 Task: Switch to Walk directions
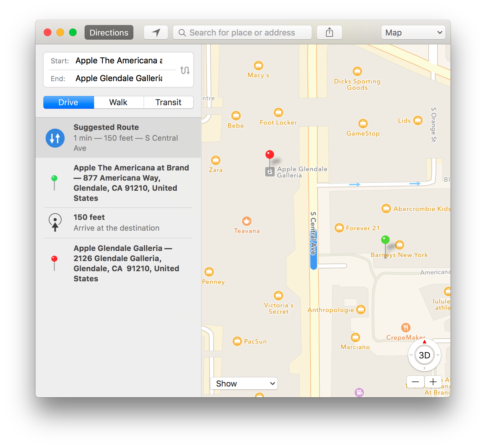[x=119, y=102]
